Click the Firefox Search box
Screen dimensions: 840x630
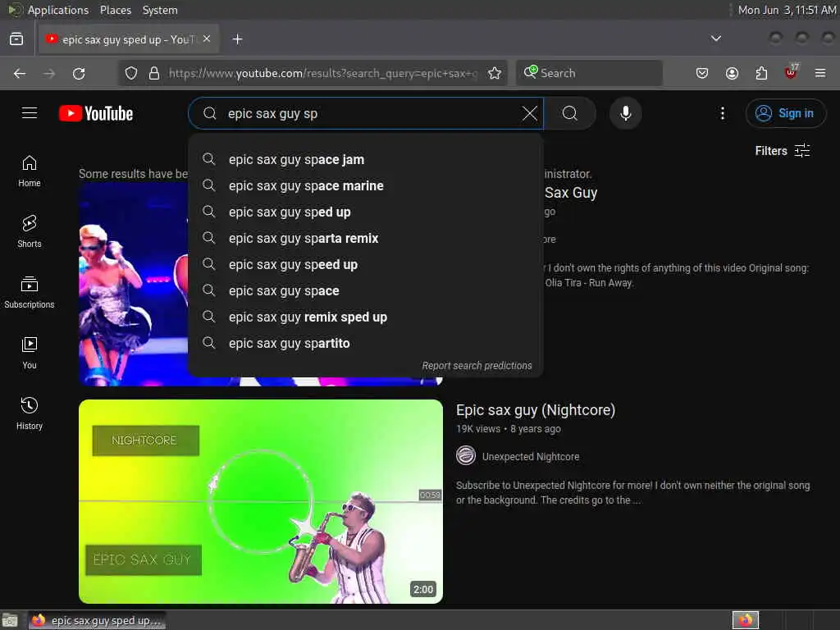589,73
